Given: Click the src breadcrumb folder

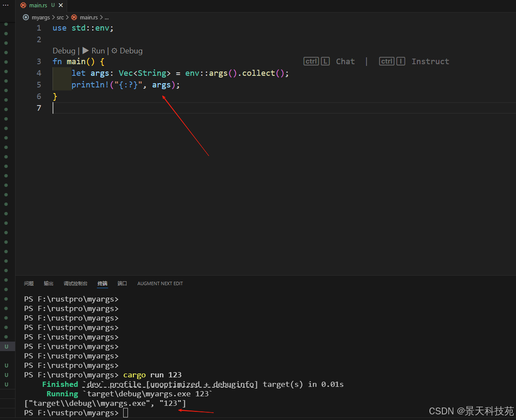Looking at the screenshot, I should pyautogui.click(x=60, y=17).
